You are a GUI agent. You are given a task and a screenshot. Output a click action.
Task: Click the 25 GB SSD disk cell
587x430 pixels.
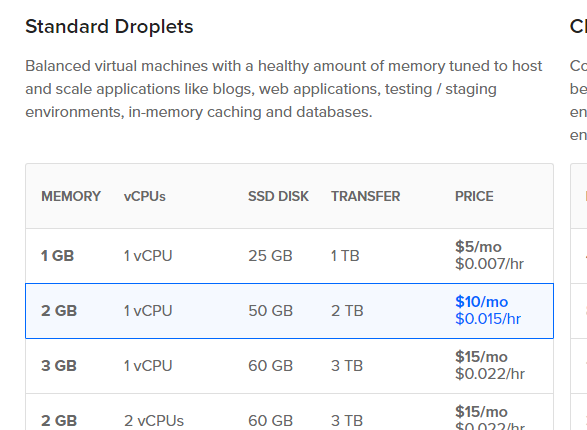click(x=270, y=256)
